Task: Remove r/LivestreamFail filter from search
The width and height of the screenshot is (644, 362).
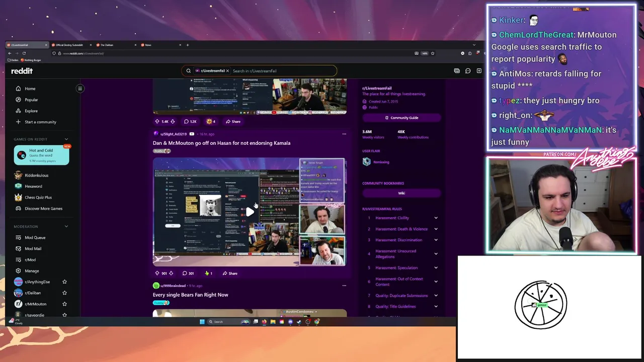Action: pyautogui.click(x=227, y=71)
